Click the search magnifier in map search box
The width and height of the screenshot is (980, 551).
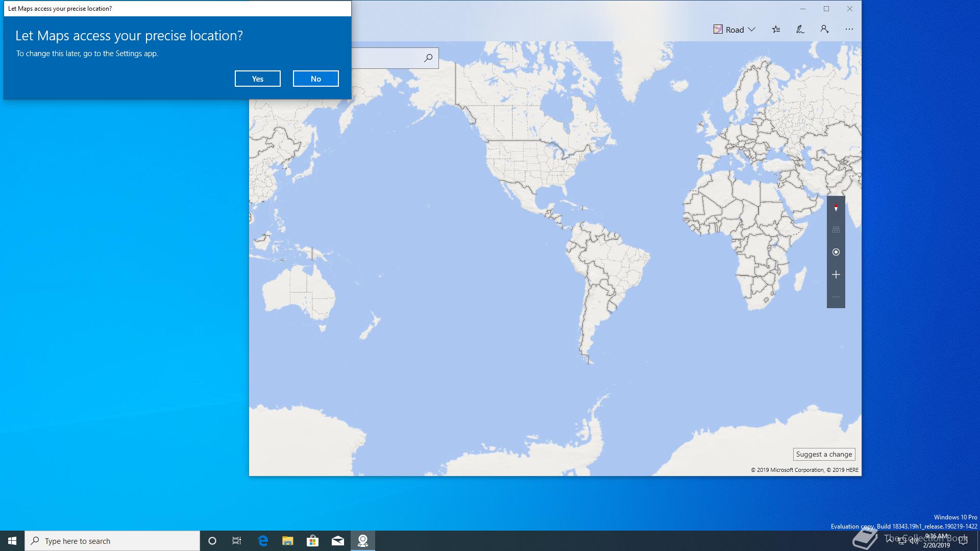click(428, 58)
